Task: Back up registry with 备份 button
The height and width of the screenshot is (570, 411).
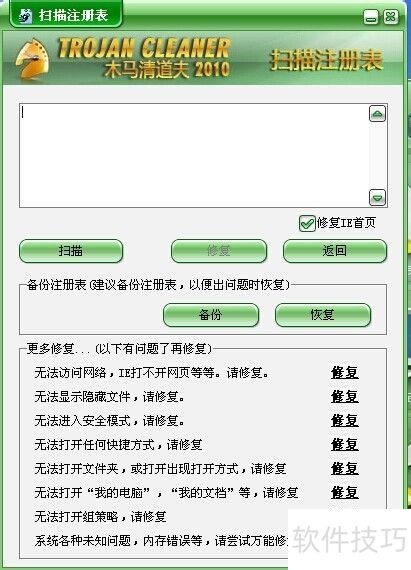Action: 211,315
